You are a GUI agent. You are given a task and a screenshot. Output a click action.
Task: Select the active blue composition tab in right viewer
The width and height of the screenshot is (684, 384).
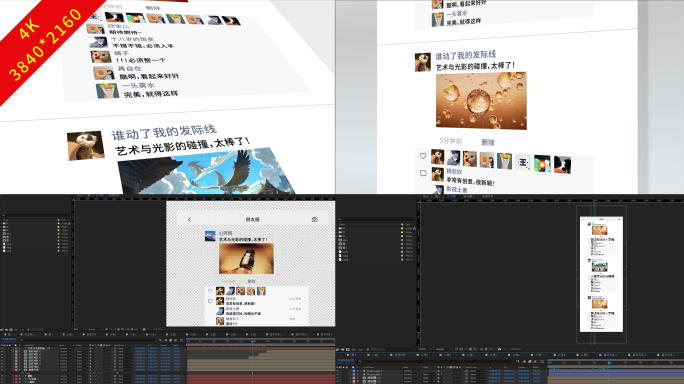click(451, 197)
